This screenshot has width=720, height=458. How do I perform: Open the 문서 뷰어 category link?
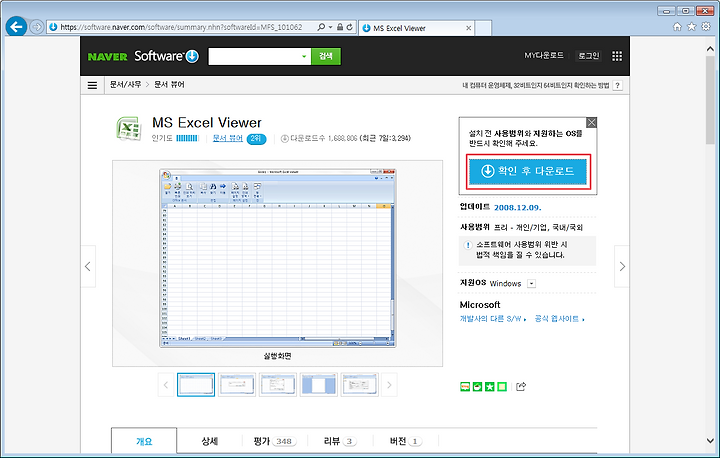click(228, 138)
